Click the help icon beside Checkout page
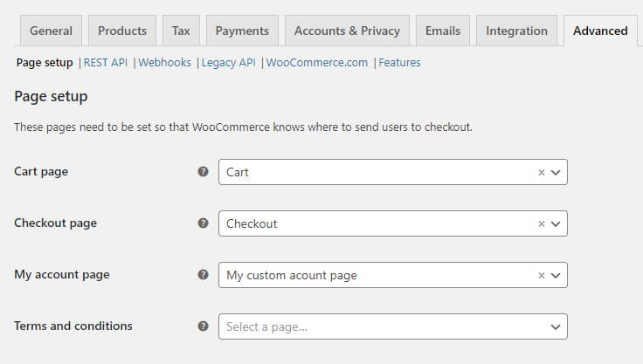This screenshot has width=643, height=364. pos(203,223)
